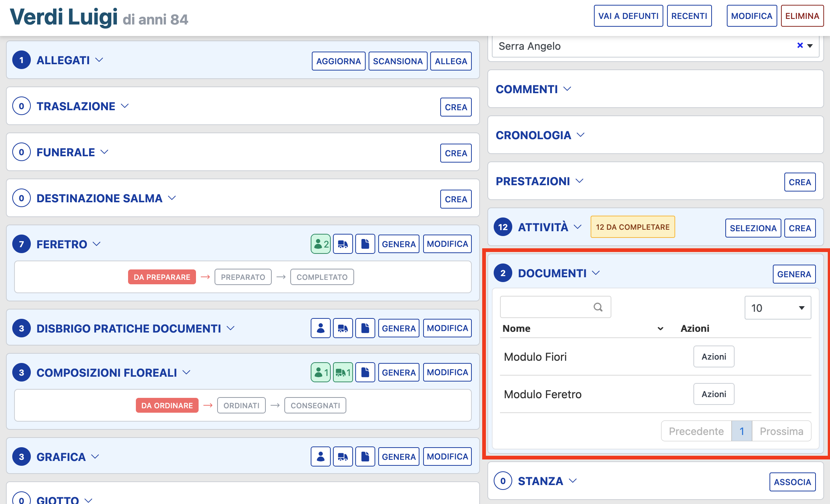
Task: Click the Vai a Defunti button
Action: click(628, 16)
